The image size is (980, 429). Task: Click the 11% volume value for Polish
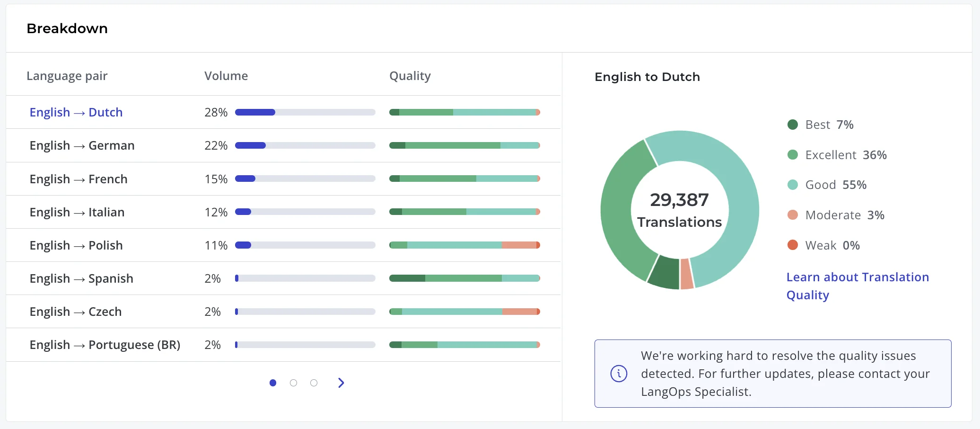(216, 245)
